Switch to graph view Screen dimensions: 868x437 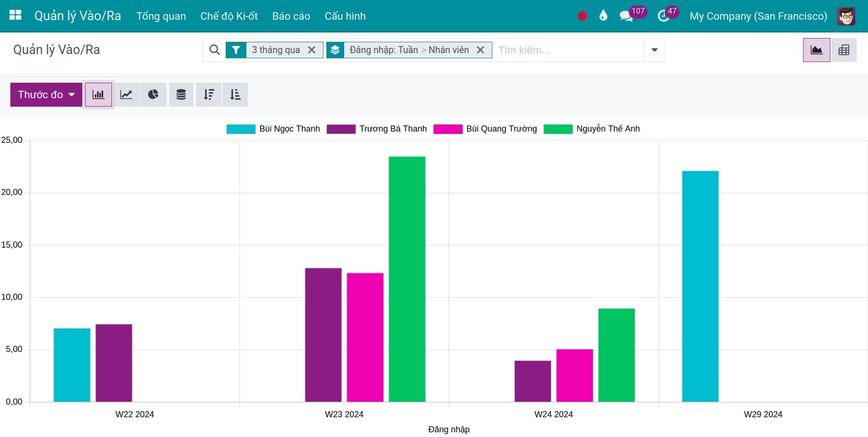click(816, 50)
